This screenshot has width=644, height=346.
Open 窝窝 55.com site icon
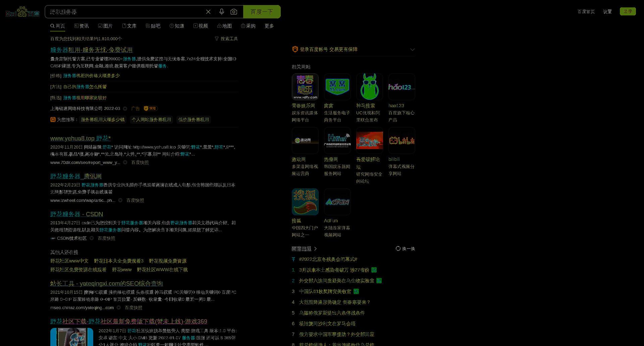tap(337, 87)
